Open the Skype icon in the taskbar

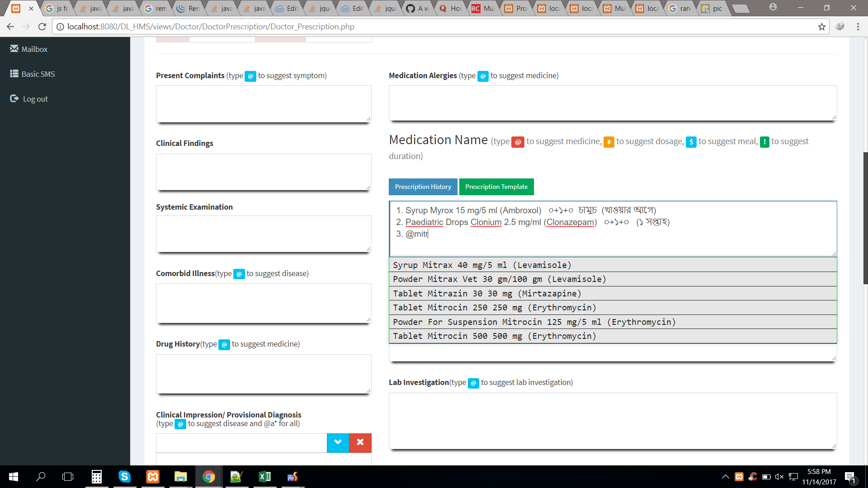click(x=124, y=477)
